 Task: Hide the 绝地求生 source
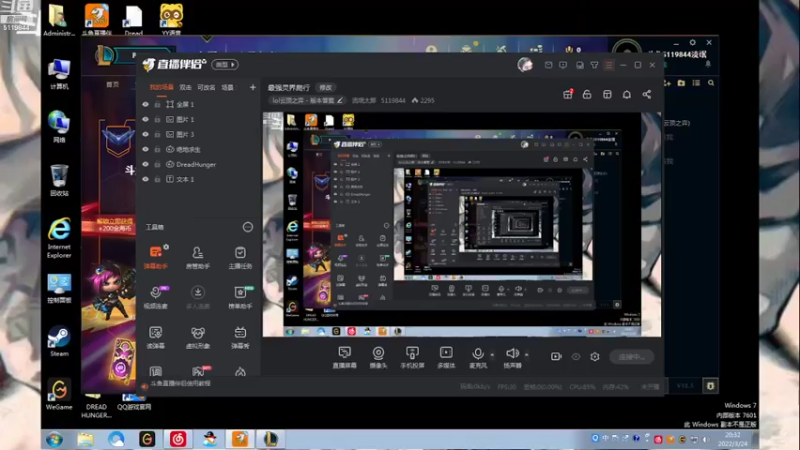tap(145, 149)
